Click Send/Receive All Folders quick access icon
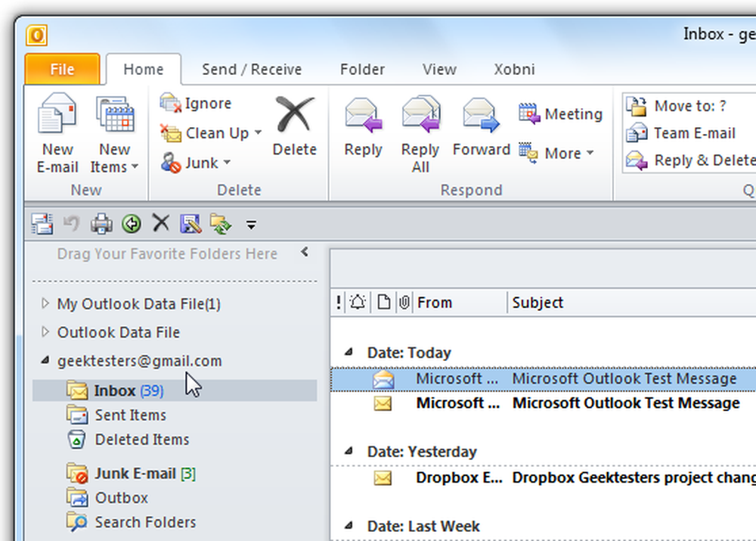Image resolution: width=756 pixels, height=541 pixels. pyautogui.click(x=42, y=224)
